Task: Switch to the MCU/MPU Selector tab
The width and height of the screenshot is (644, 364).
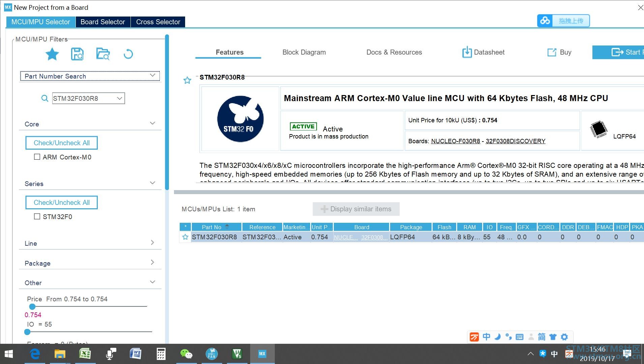Action: point(41,22)
